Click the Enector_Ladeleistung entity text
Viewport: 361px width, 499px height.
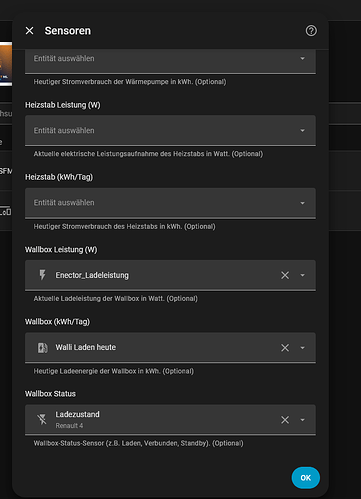(x=92, y=275)
